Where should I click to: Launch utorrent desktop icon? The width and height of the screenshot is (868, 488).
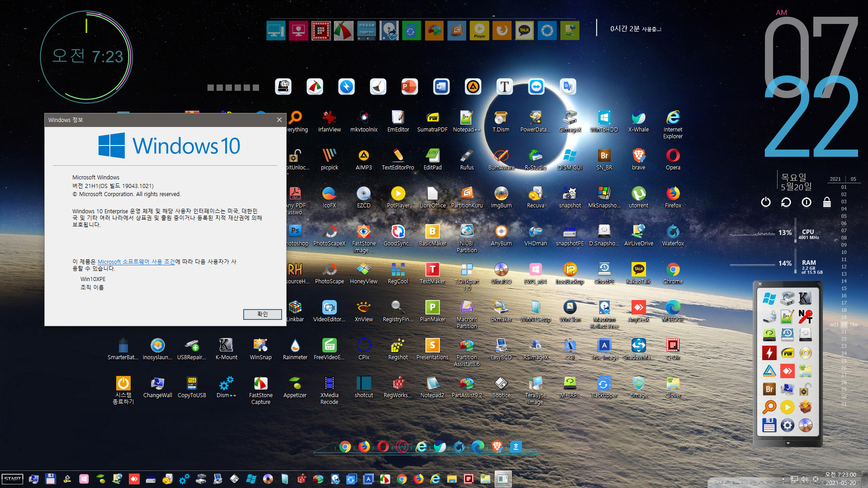coord(638,197)
